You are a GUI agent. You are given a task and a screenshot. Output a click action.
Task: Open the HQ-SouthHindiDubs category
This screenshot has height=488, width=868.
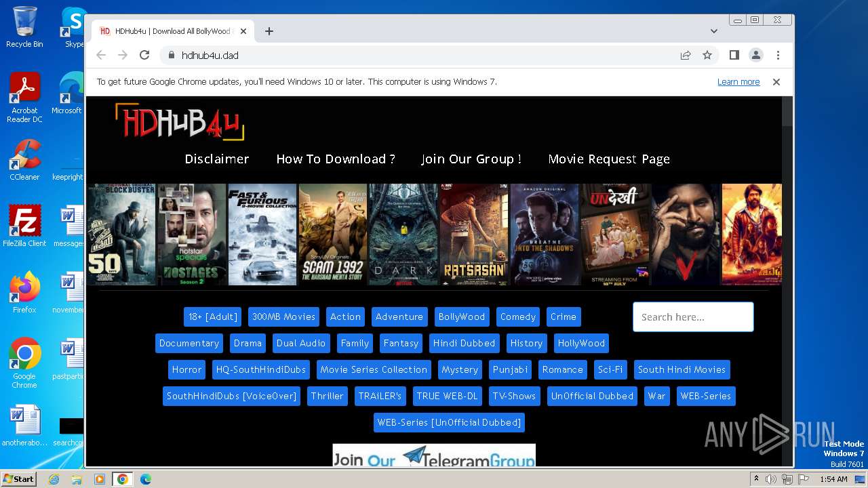(261, 369)
